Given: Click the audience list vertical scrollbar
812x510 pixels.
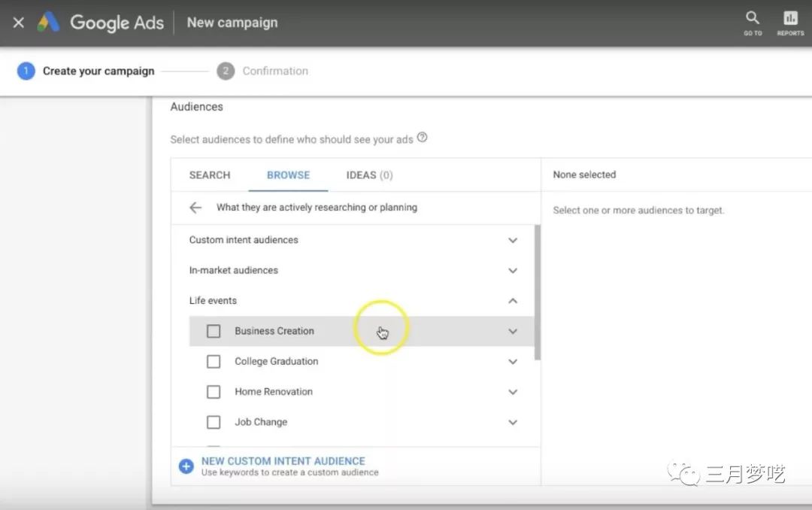Looking at the screenshot, I should 537,292.
